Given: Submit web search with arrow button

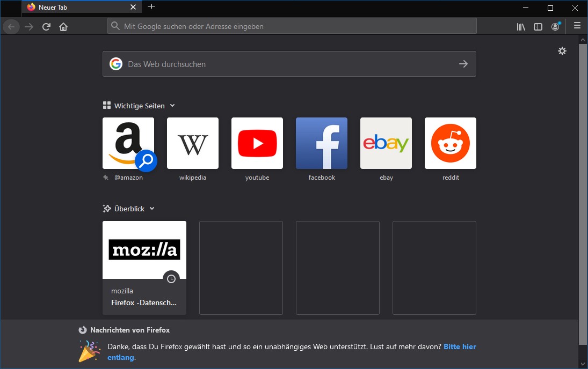Looking at the screenshot, I should [x=463, y=64].
